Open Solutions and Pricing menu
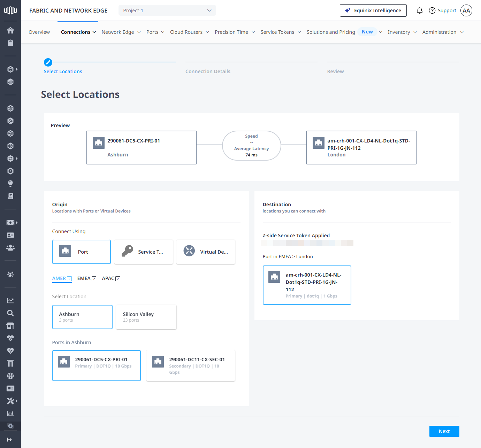 (344, 32)
